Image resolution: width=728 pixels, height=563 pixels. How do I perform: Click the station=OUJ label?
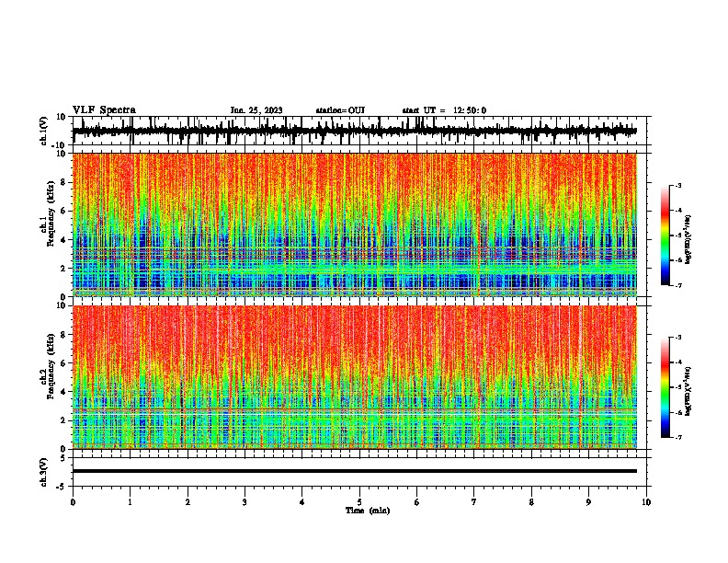[340, 110]
